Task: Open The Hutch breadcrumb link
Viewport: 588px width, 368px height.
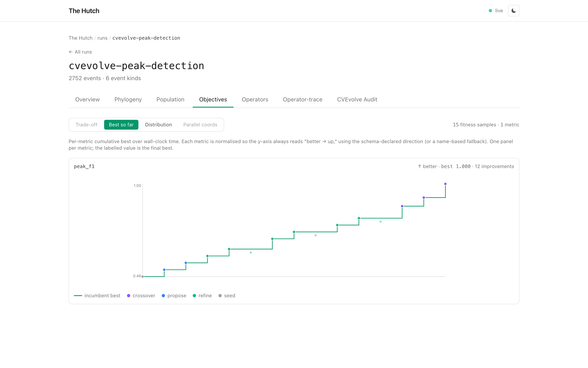Action: click(80, 38)
